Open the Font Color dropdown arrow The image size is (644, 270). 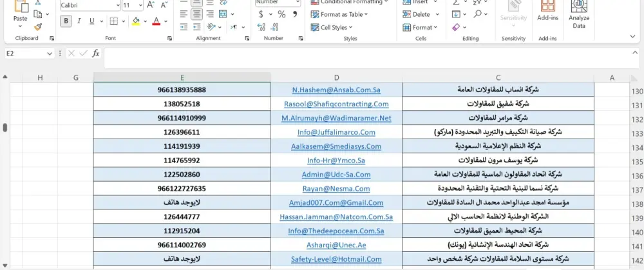tap(166, 21)
